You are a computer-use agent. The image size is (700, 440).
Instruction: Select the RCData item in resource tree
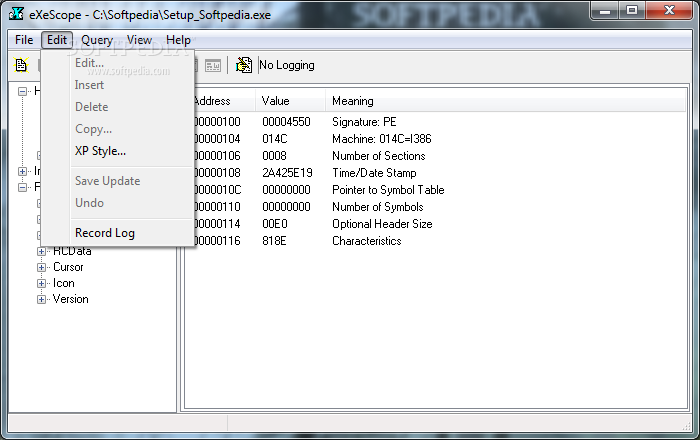click(72, 251)
